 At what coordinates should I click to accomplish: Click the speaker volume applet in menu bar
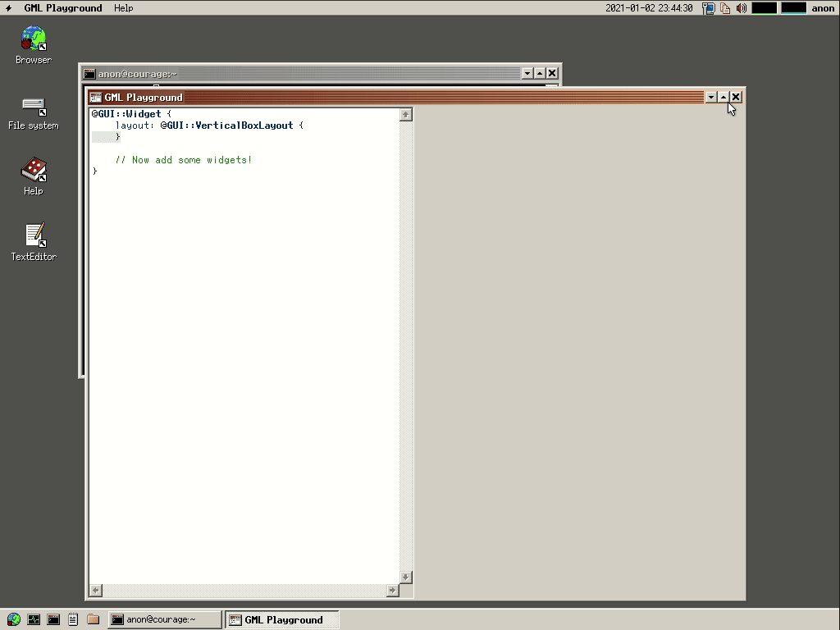742,8
